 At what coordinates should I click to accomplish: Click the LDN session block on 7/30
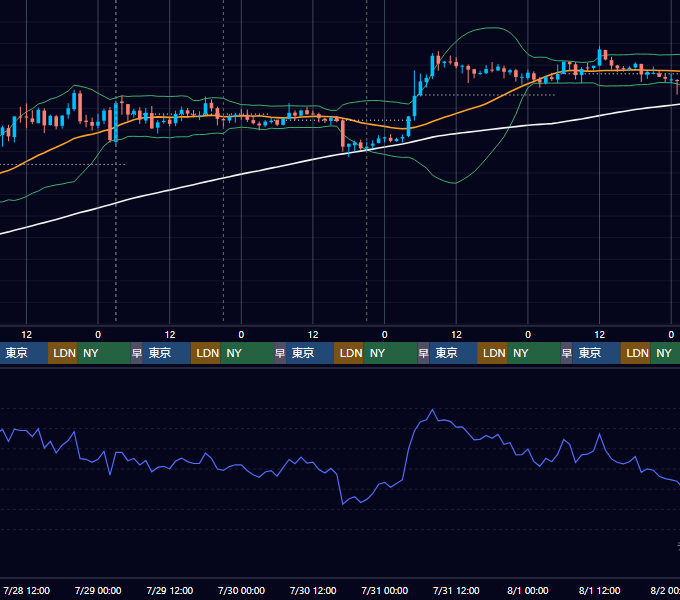point(349,353)
